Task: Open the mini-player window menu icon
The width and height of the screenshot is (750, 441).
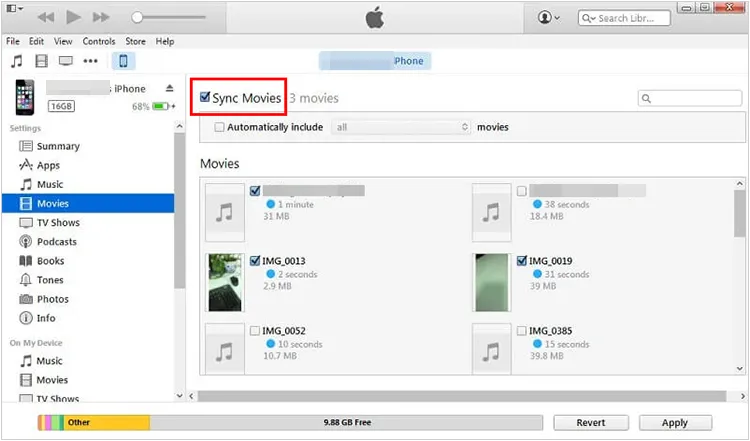Action: click(15, 8)
